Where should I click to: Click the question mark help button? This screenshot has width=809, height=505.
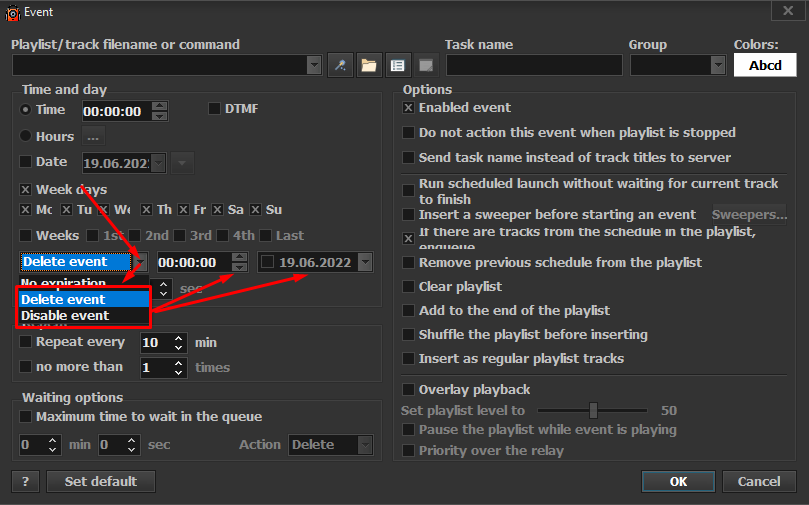click(26, 481)
